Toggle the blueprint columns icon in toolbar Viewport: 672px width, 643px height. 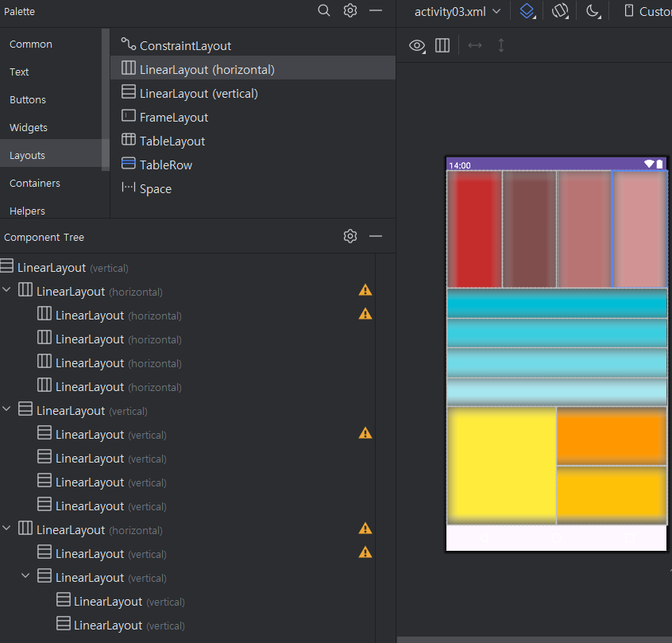(x=442, y=45)
